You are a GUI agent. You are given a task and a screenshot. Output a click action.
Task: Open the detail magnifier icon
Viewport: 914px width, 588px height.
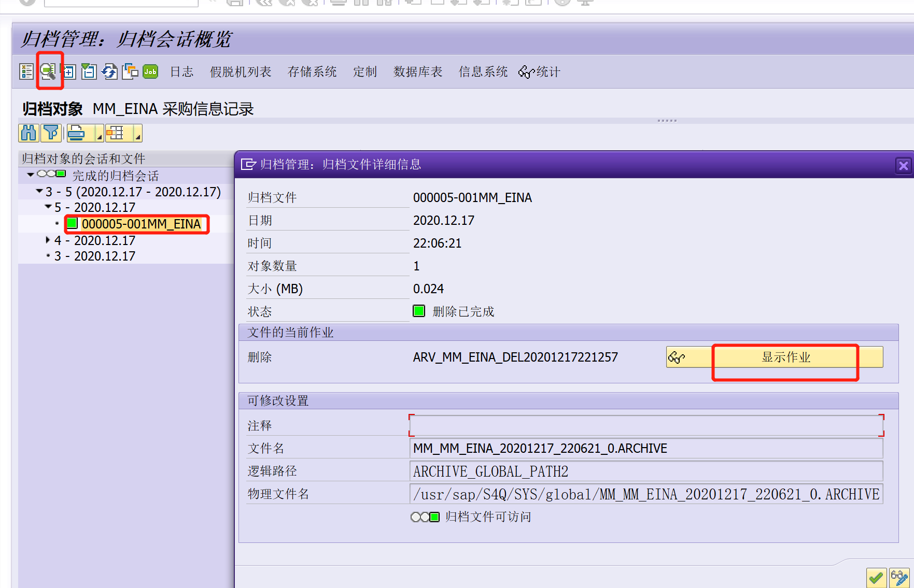pyautogui.click(x=48, y=71)
